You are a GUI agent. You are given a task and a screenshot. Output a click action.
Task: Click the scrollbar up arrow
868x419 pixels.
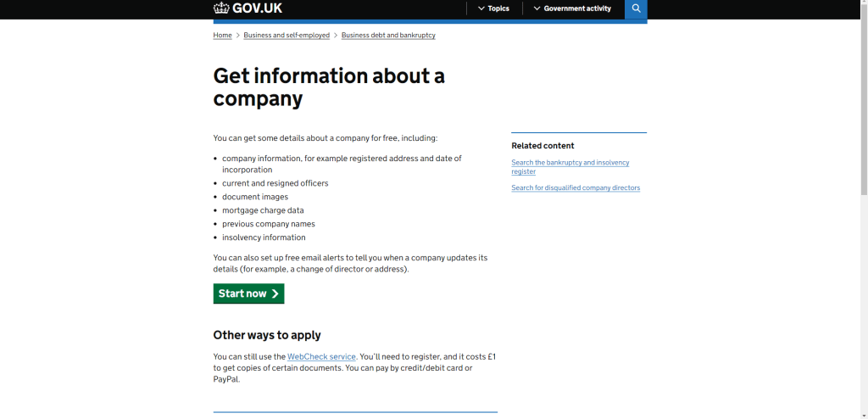click(x=863, y=4)
